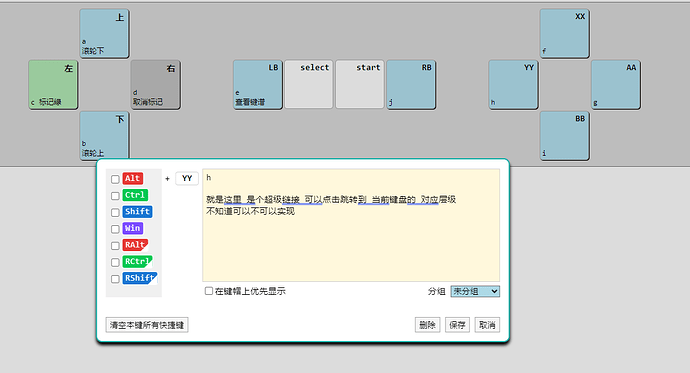
Task: Open the 分组 group dropdown
Action: point(475,291)
